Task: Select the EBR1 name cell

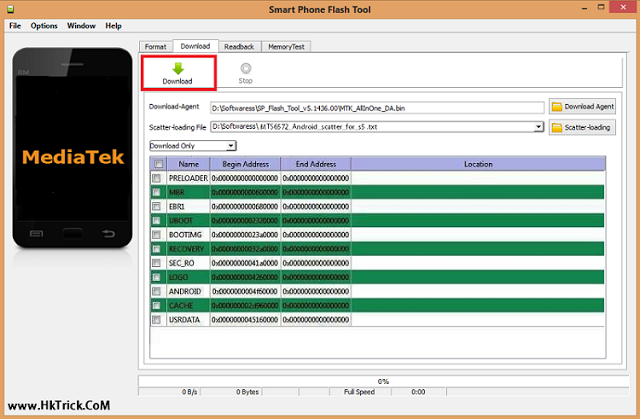Action: pyautogui.click(x=188, y=206)
